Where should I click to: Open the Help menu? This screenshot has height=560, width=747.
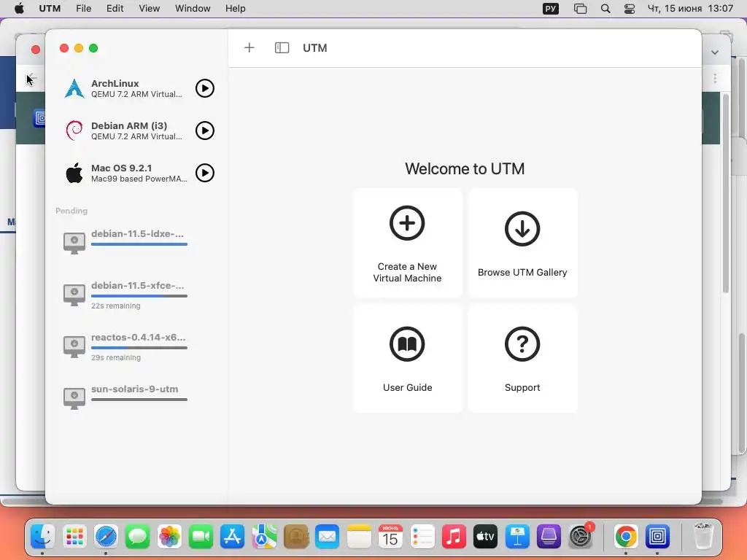click(236, 9)
